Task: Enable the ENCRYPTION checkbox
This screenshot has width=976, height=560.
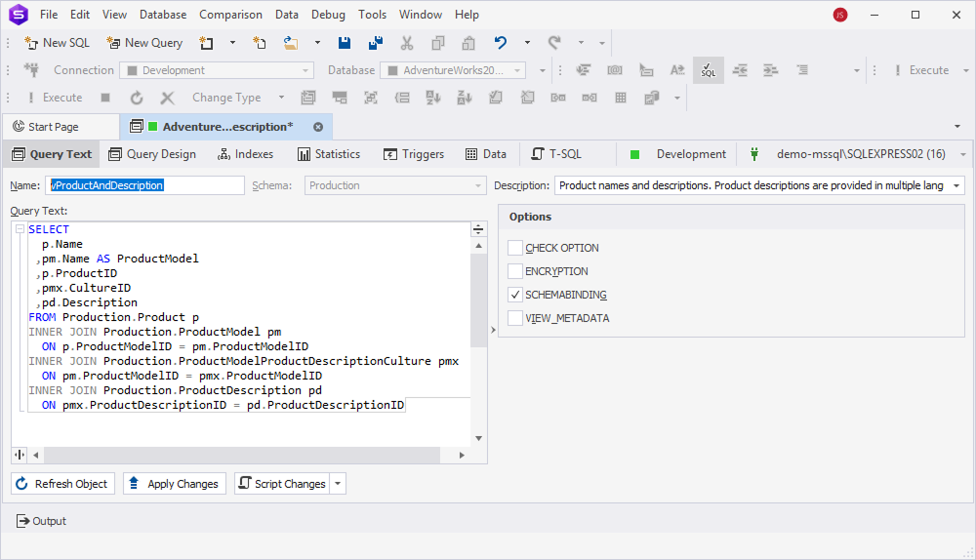Action: pos(515,271)
